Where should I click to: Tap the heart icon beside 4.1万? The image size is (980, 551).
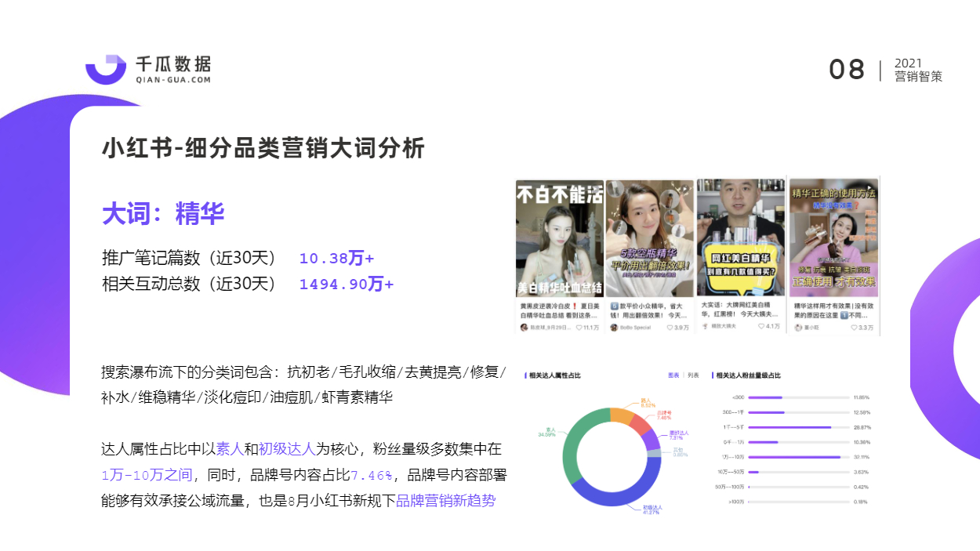pos(760,327)
